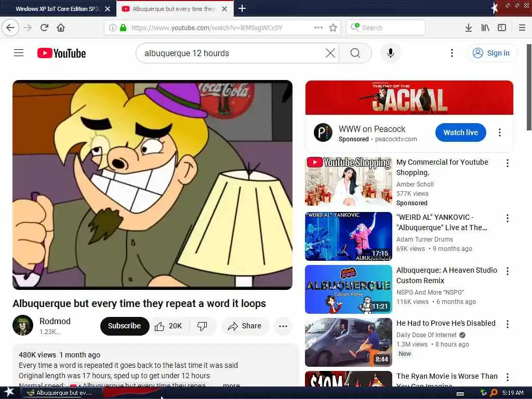Close the Albuquerque YouTube tab
The height and width of the screenshot is (399, 532).
pos(224,9)
